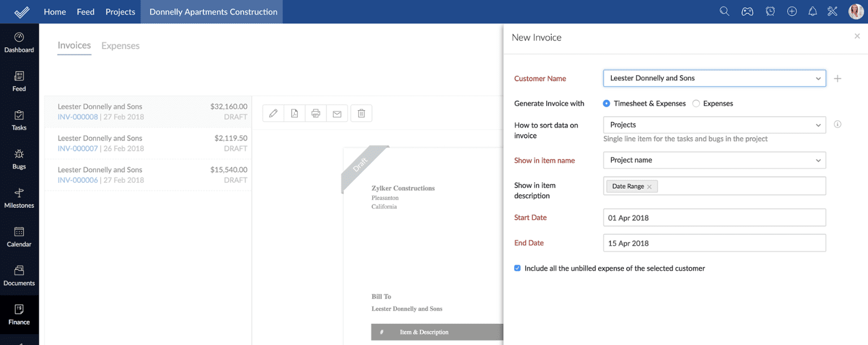Open the tools settings icon
The height and width of the screenshot is (345, 868).
pos(833,11)
